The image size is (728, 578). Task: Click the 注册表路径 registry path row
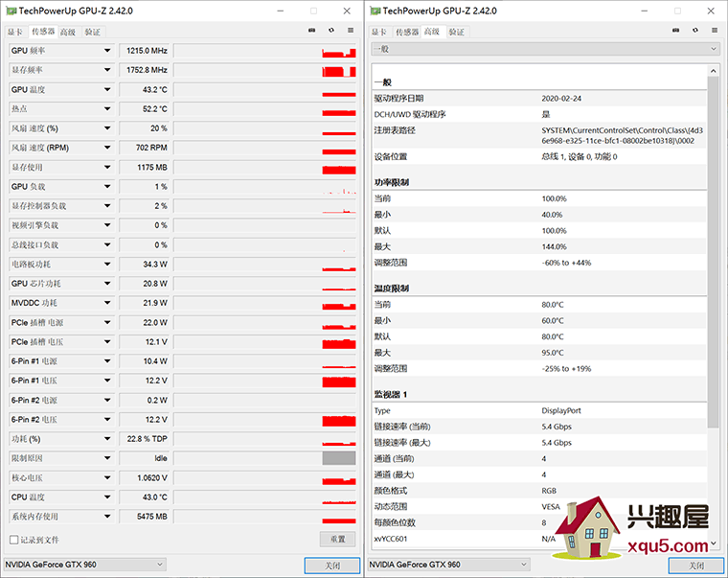click(x=540, y=135)
